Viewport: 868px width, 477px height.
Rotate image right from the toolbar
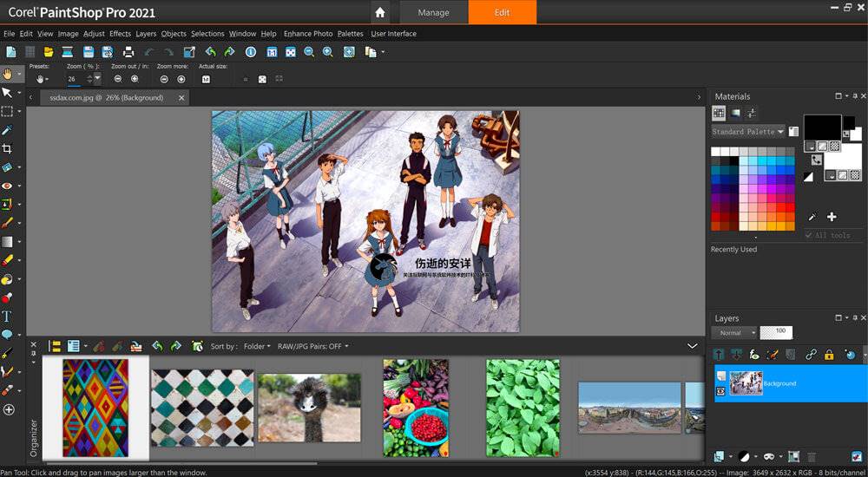click(x=229, y=52)
